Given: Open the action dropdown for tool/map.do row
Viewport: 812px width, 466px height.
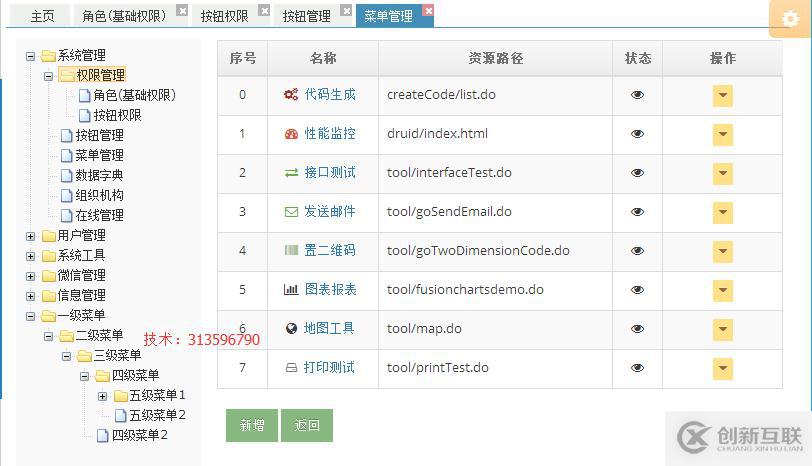Looking at the screenshot, I should click(722, 329).
